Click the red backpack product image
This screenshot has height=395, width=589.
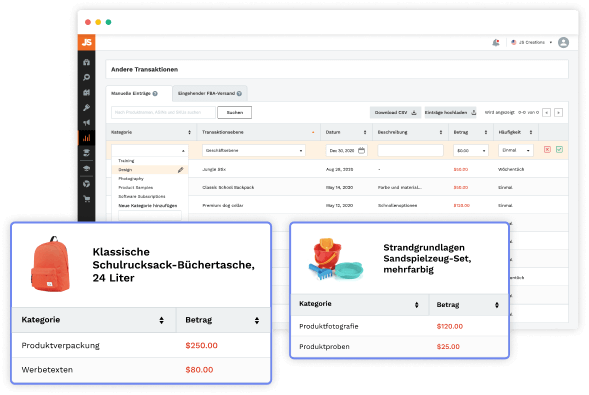coord(50,264)
